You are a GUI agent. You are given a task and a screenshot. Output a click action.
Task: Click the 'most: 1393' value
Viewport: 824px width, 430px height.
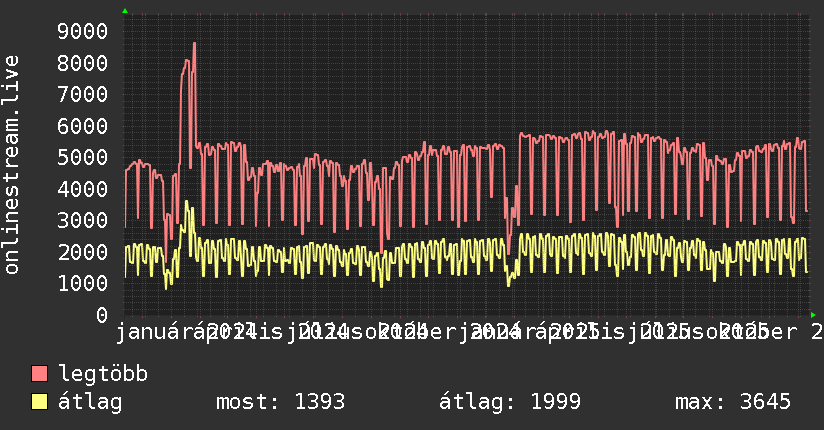point(281,402)
